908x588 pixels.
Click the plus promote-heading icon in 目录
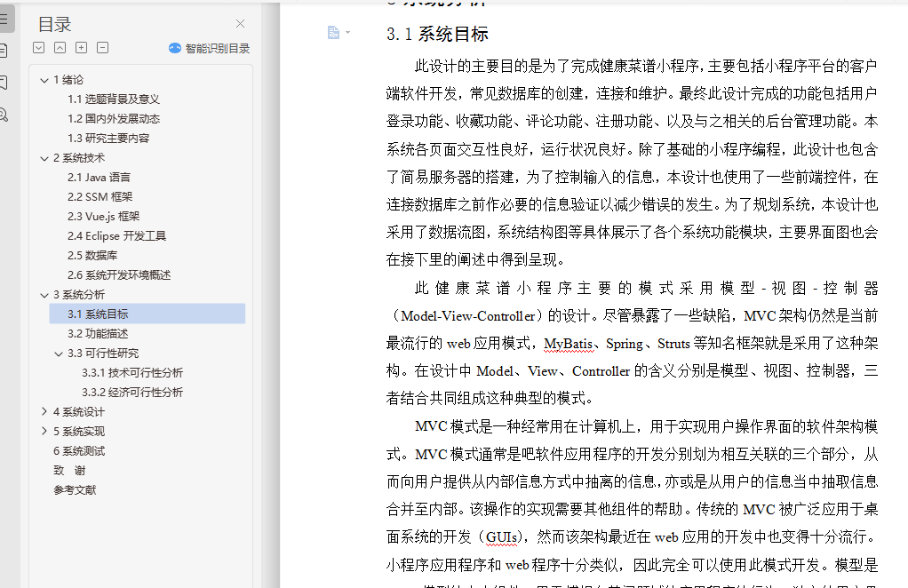point(82,47)
